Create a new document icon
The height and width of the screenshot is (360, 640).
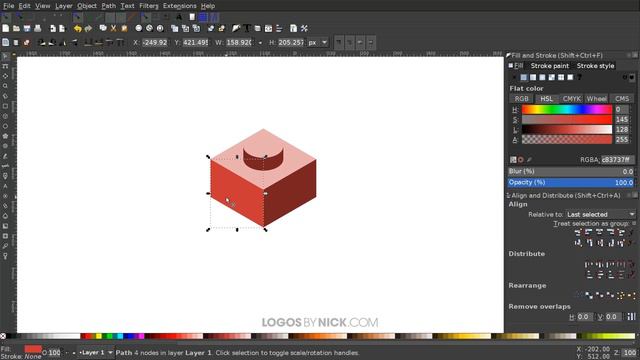tap(6, 28)
